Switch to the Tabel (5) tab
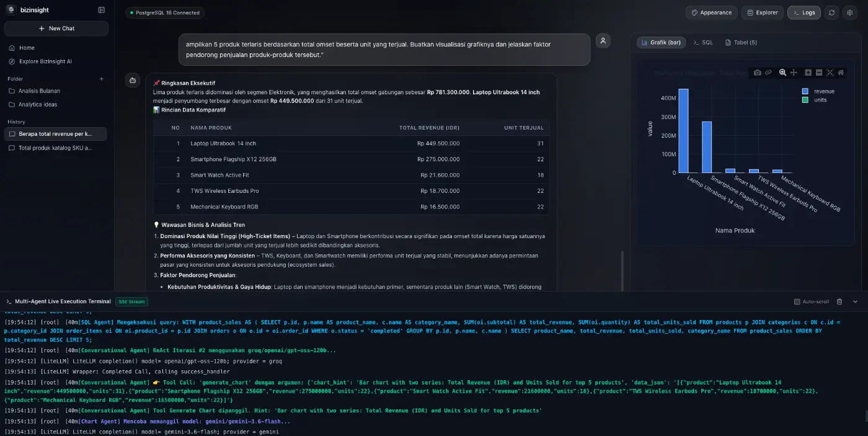Image resolution: width=868 pixels, height=436 pixels. pos(741,42)
